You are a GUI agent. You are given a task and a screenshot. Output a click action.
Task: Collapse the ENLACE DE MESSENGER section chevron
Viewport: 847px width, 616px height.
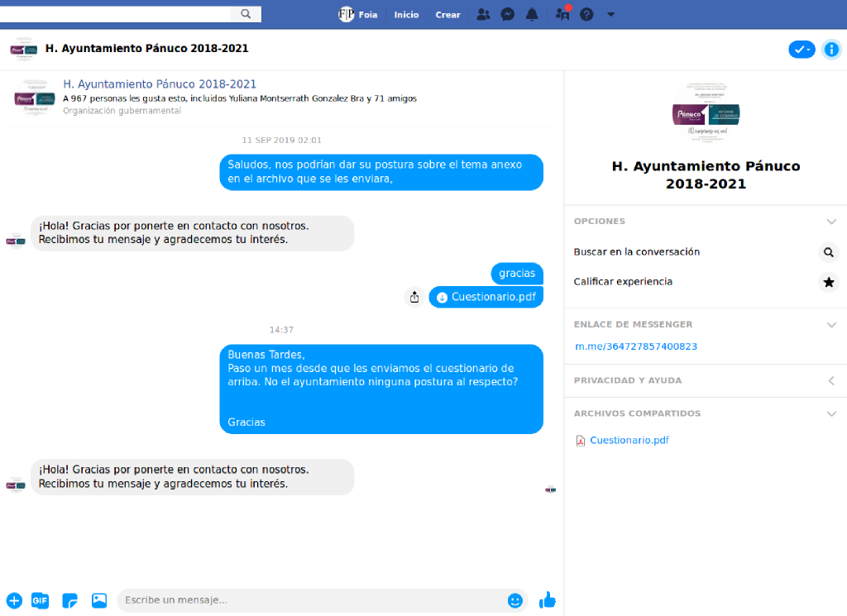(x=831, y=325)
